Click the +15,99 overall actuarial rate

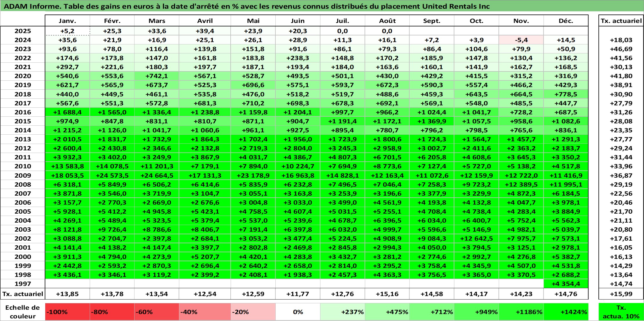pyautogui.click(x=621, y=294)
